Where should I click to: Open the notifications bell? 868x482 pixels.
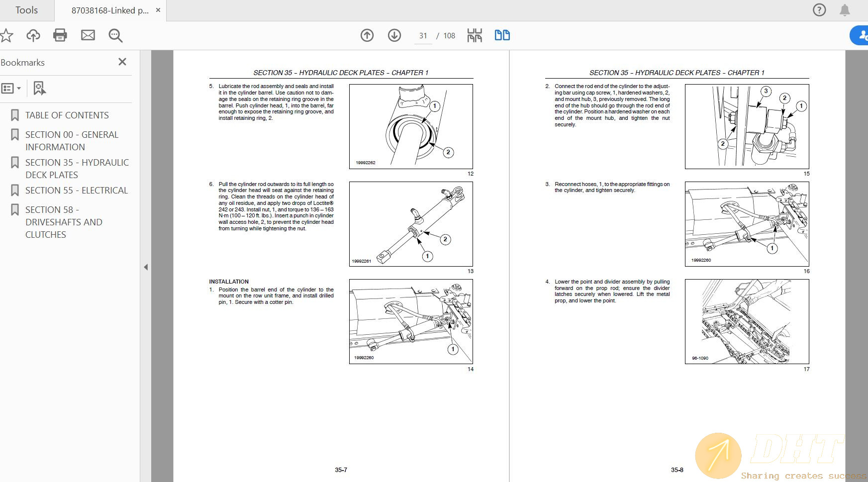845,10
